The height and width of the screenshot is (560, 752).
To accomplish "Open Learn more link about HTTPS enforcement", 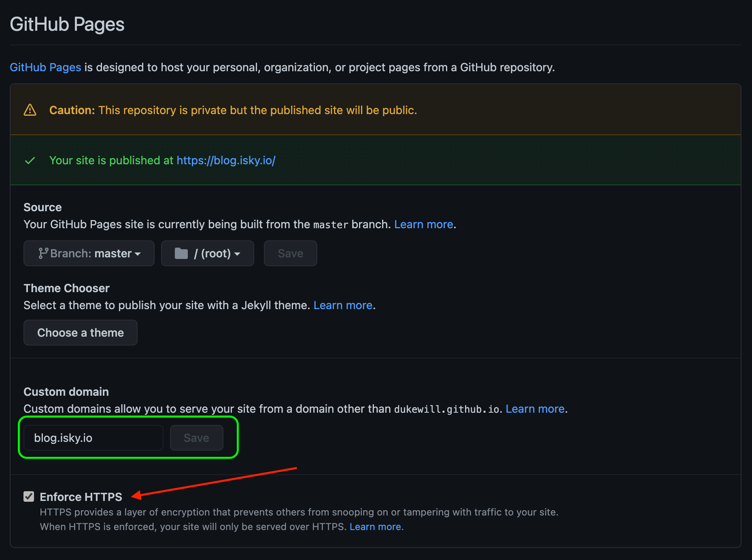I will click(x=375, y=526).
